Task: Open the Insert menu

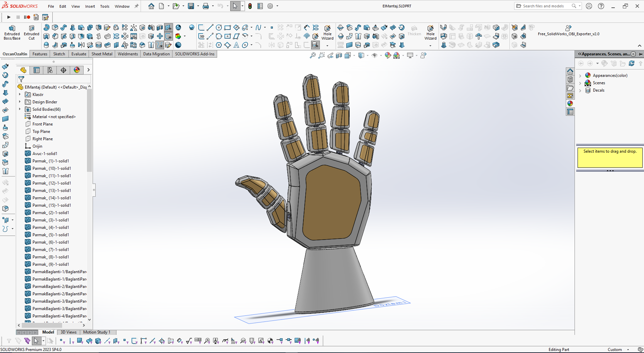Action: click(90, 6)
